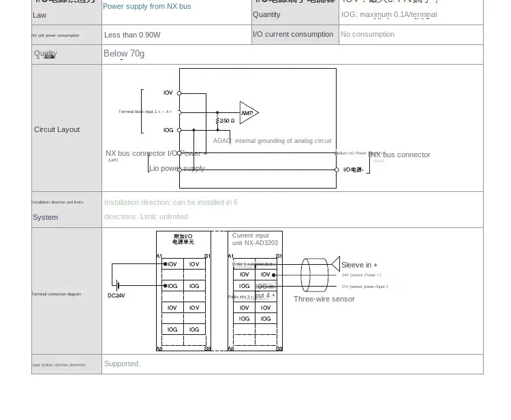Select the 'Less than 0.90W' cell
Image resolution: width=511 pixels, height=420 pixels.
(176, 35)
